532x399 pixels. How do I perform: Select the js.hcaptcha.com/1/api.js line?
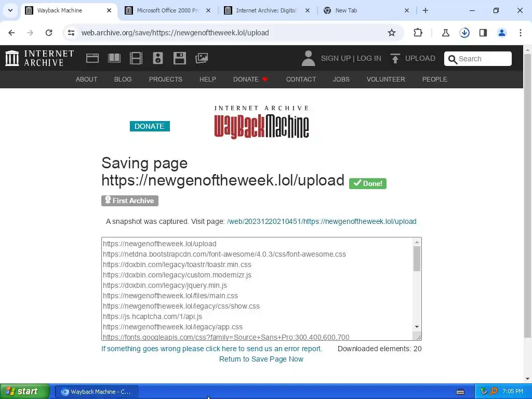click(152, 316)
